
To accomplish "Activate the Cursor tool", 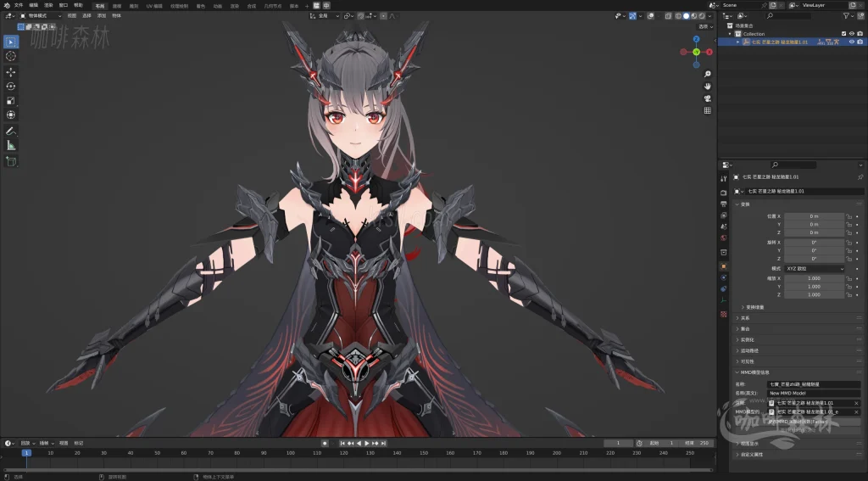I will coord(10,56).
